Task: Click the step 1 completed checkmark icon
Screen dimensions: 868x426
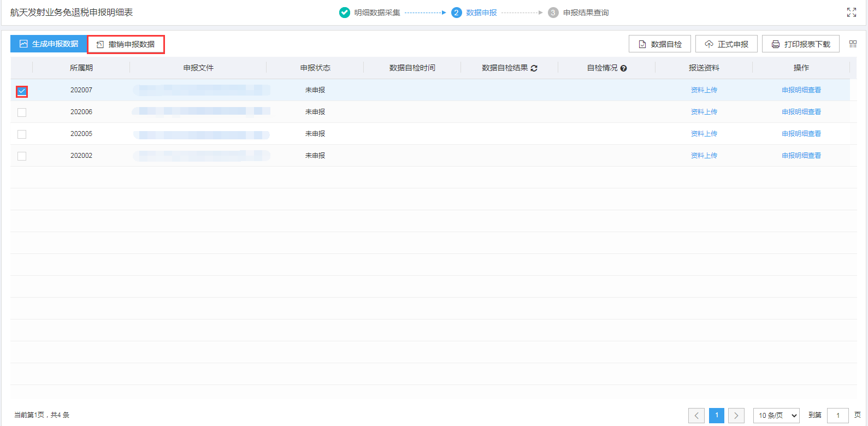Action: coord(345,13)
